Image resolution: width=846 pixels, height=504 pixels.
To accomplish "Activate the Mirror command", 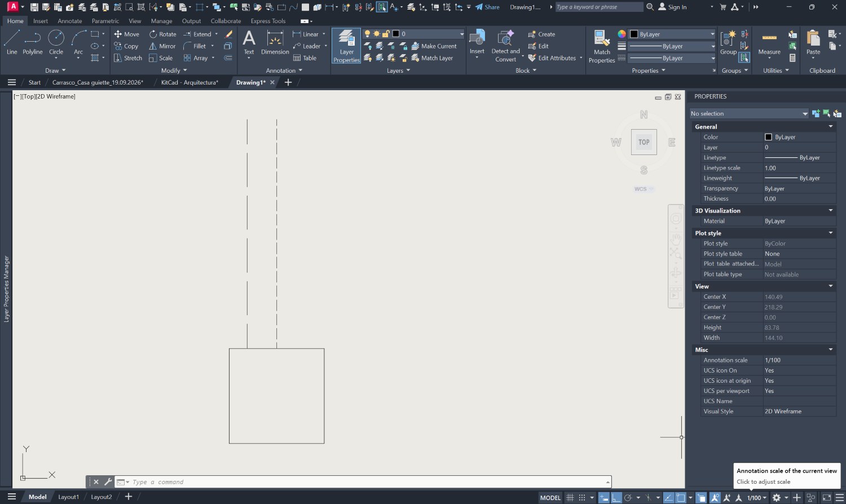I will (x=162, y=46).
